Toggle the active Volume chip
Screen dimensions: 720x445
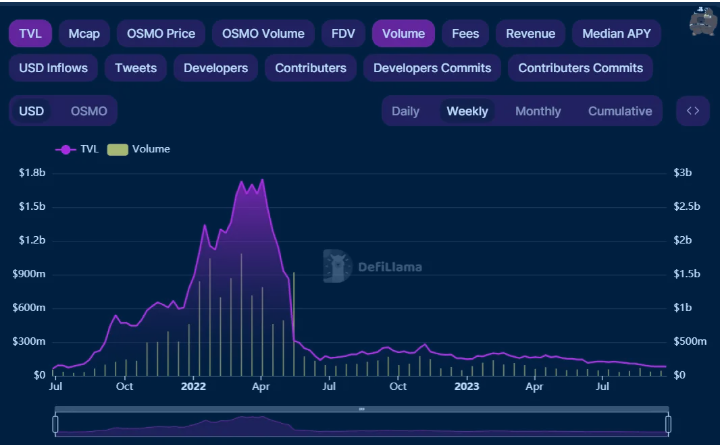(403, 34)
